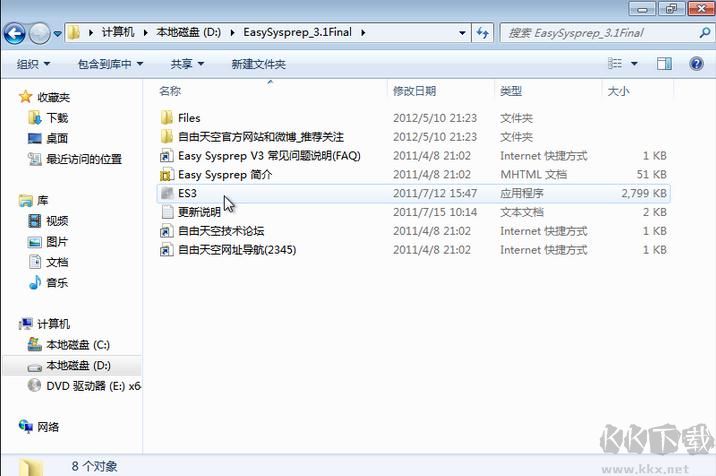Viewport: 716px width, 476px height.
Task: Sort by the 名称 column header
Action: pos(170,91)
